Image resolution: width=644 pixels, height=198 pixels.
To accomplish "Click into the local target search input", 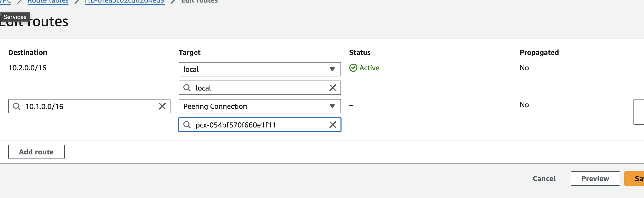I will pos(259,88).
